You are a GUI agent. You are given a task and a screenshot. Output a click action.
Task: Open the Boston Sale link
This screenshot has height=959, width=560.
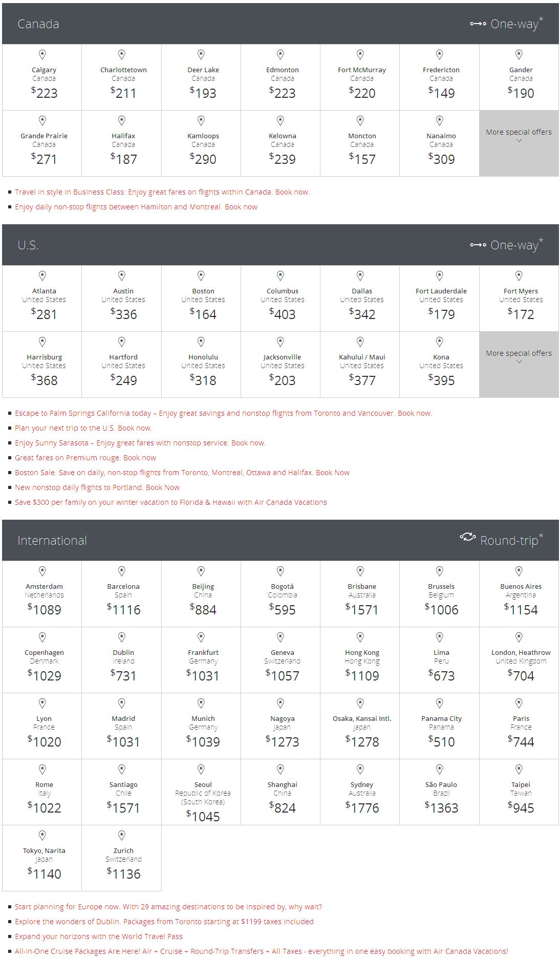click(182, 473)
